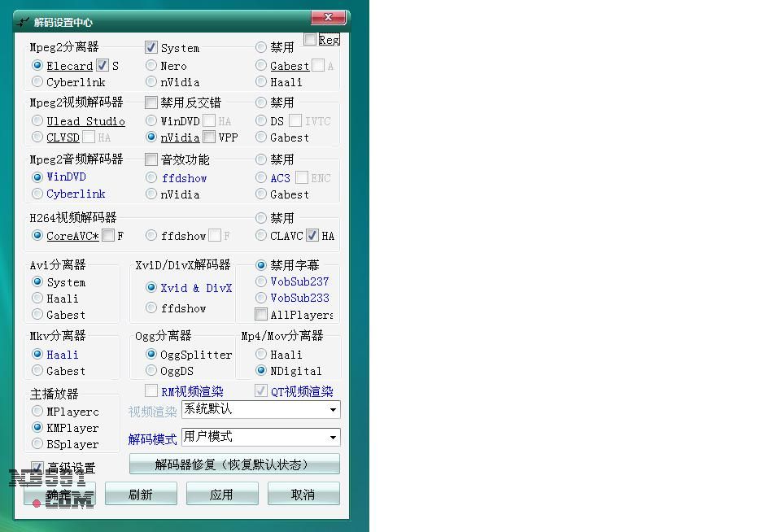Enable the RM视频渲染 checkbox
Screen dimensions: 781x532
(151, 391)
